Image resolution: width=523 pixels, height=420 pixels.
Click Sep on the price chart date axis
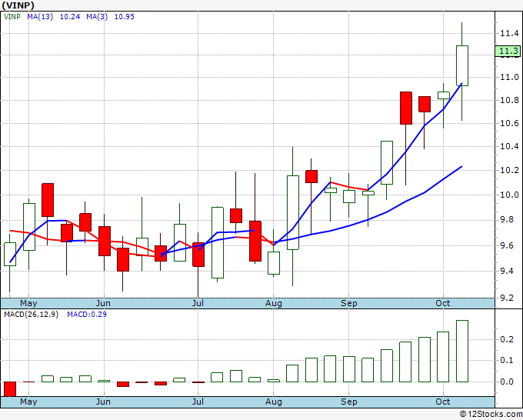point(349,304)
